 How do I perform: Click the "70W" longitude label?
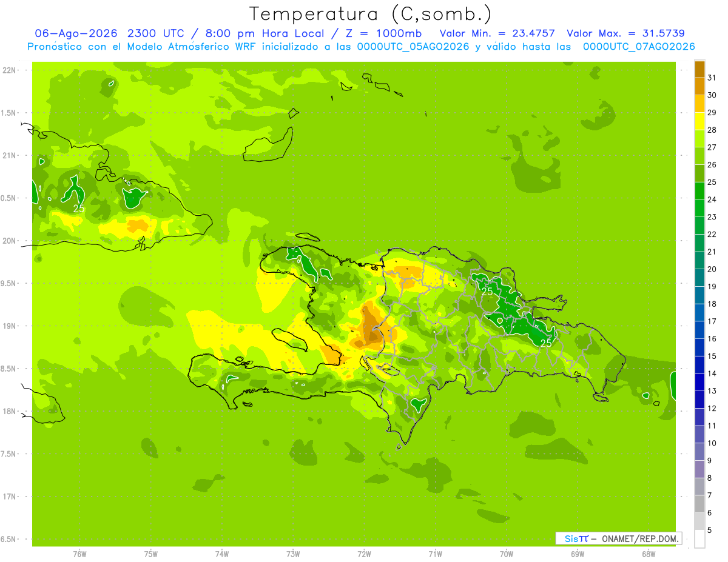tap(507, 554)
